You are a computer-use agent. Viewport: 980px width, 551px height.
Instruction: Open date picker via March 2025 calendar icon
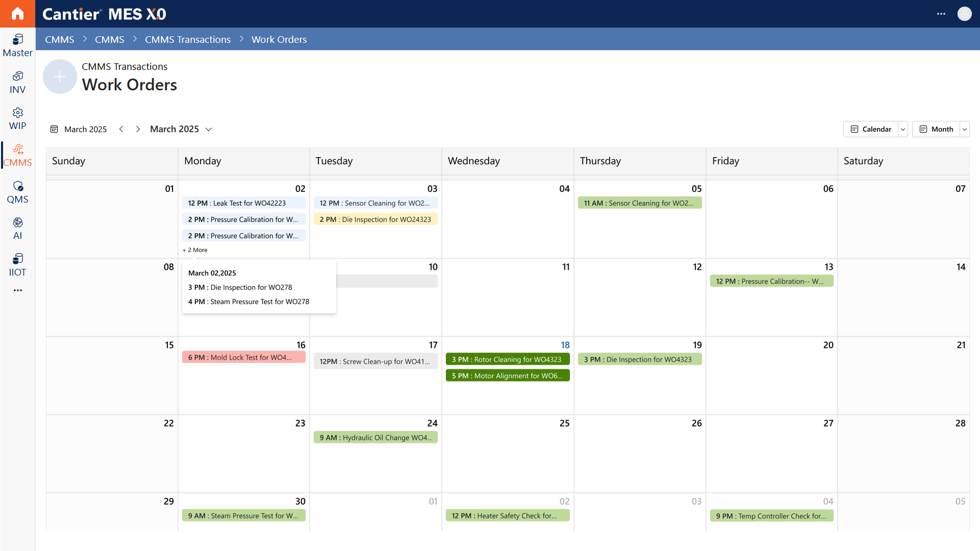54,129
